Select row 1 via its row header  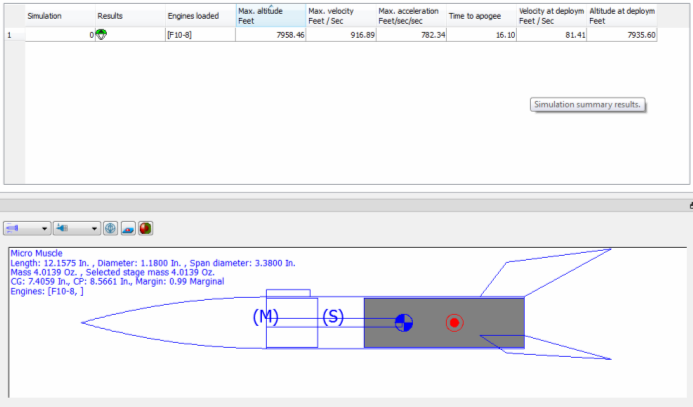tap(15, 35)
